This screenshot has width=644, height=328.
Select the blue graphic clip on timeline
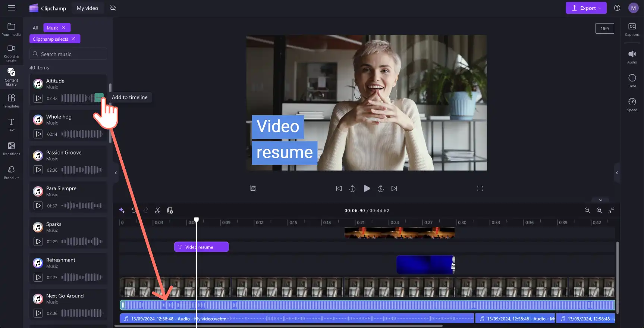425,265
